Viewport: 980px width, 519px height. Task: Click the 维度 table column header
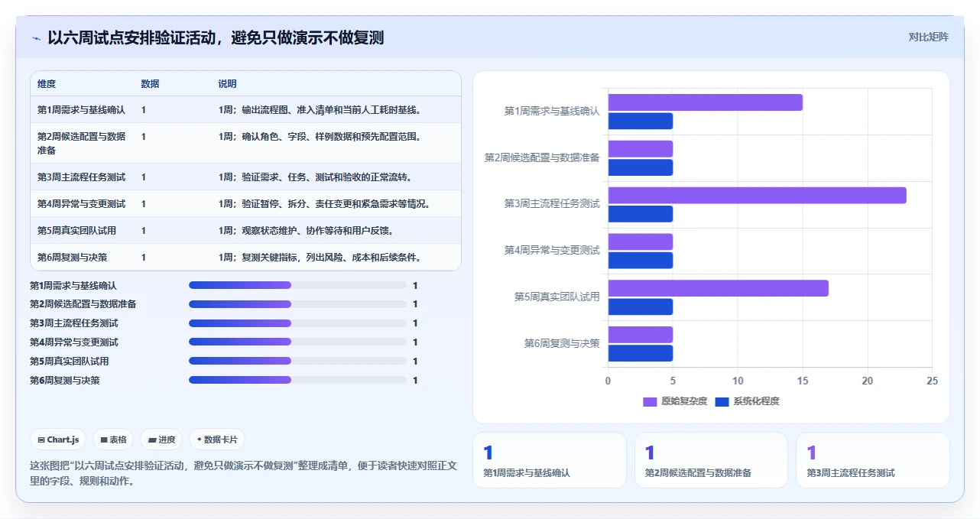click(x=47, y=84)
